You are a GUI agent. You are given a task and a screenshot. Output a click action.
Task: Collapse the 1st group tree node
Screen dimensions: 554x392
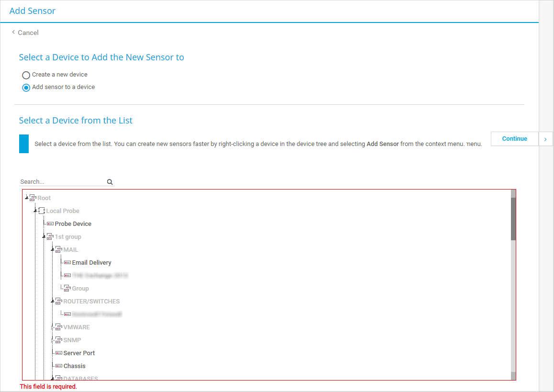[44, 237]
